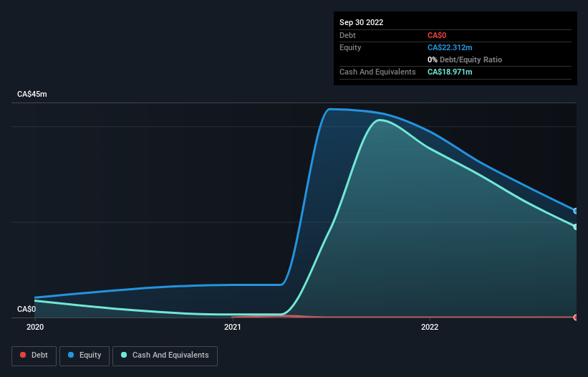Click the blue Equity legend dot
The image size is (588, 377).
(x=71, y=355)
